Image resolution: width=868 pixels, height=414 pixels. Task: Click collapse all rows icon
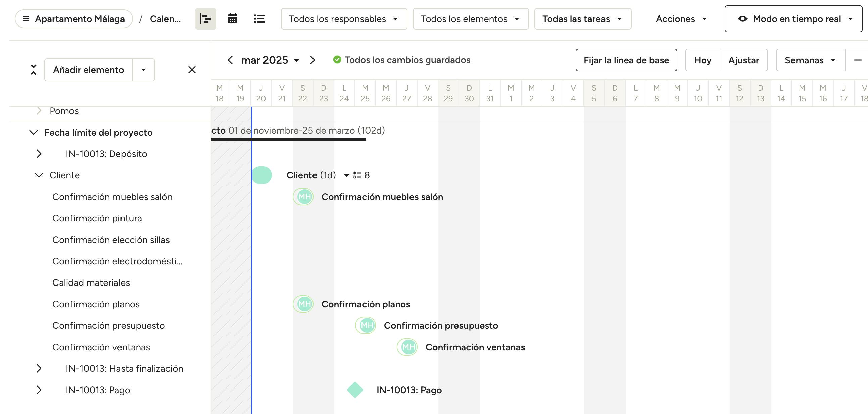point(33,70)
